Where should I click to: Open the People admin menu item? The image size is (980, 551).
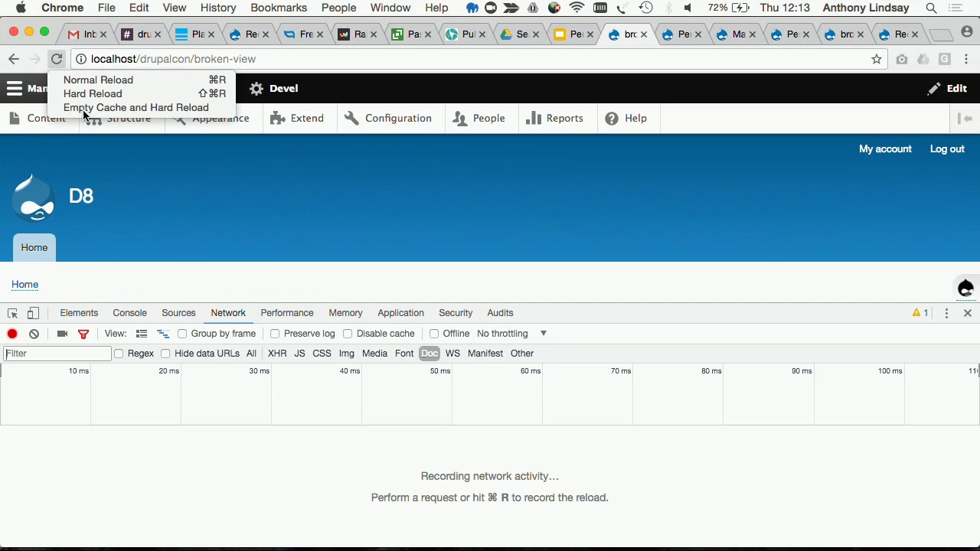479,119
